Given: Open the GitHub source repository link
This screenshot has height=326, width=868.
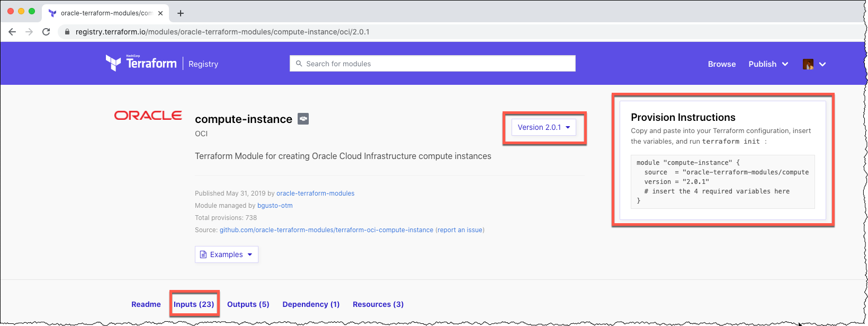Looking at the screenshot, I should tap(326, 230).
